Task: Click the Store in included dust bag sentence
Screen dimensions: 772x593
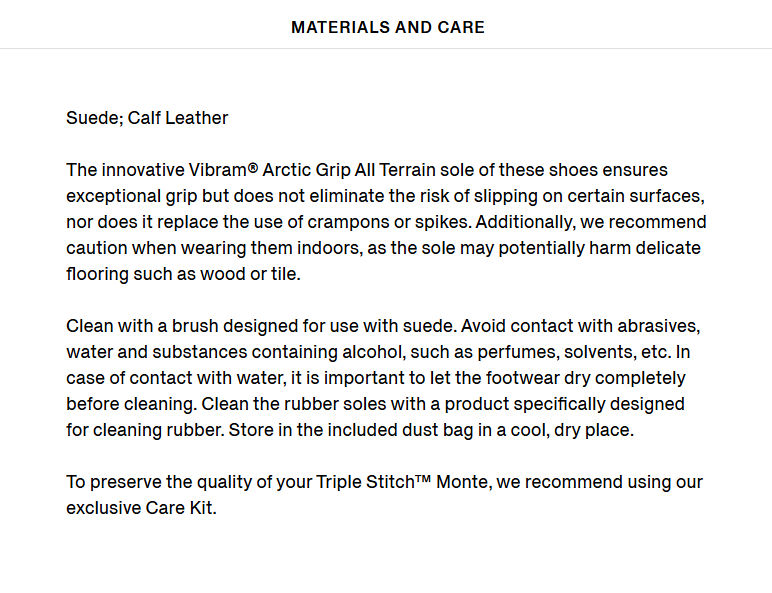Action: [x=431, y=430]
